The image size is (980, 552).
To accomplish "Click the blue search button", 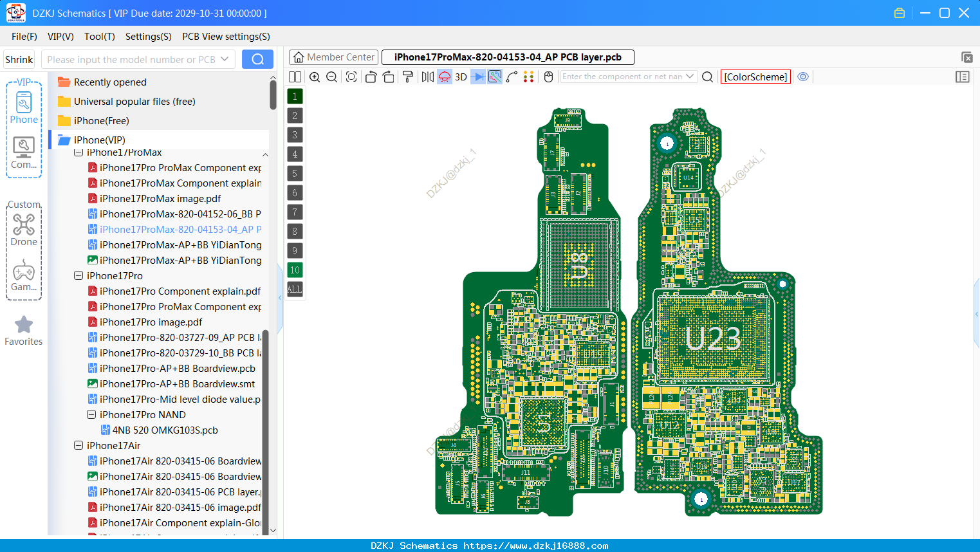I will 257,59.
